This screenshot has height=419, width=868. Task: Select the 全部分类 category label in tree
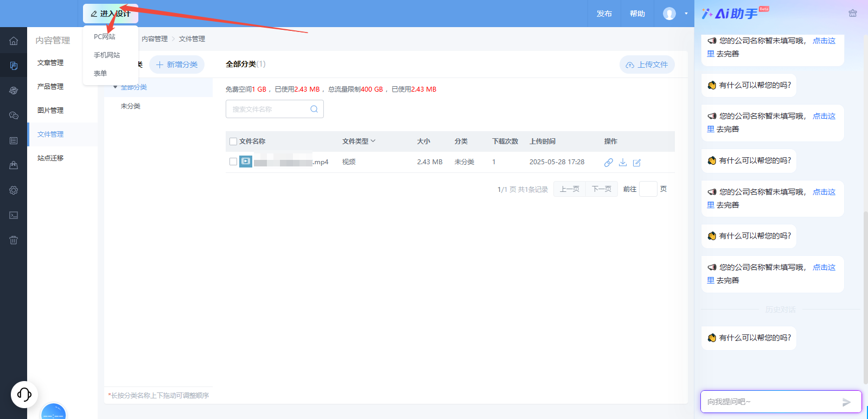(134, 87)
